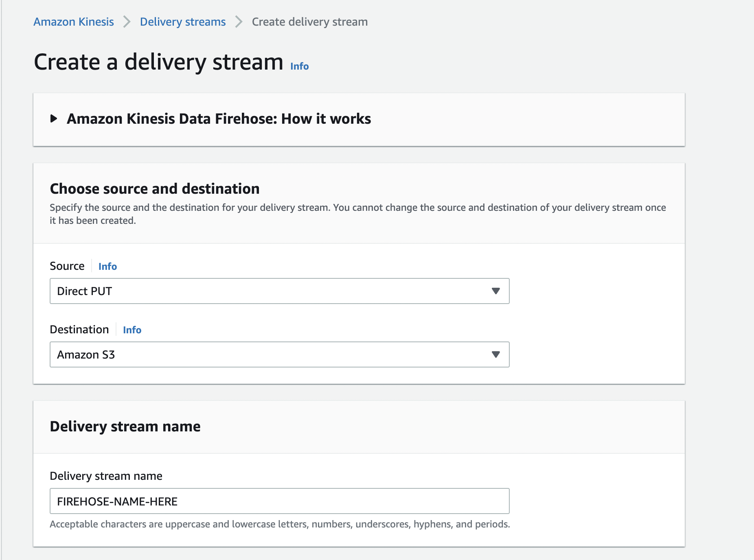This screenshot has height=560, width=754.
Task: Click the dropdown arrow on the Source selector
Action: pyautogui.click(x=495, y=291)
